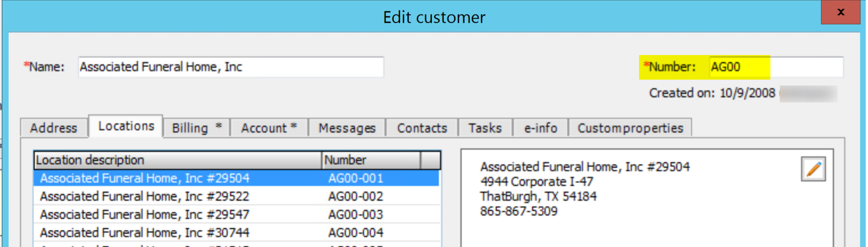The width and height of the screenshot is (868, 247).
Task: Close the Edit customer dialog
Action: pyautogui.click(x=840, y=12)
